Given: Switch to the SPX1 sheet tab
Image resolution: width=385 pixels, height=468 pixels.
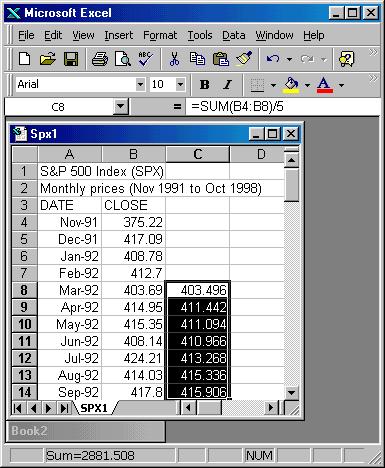Looking at the screenshot, I should pos(94,408).
